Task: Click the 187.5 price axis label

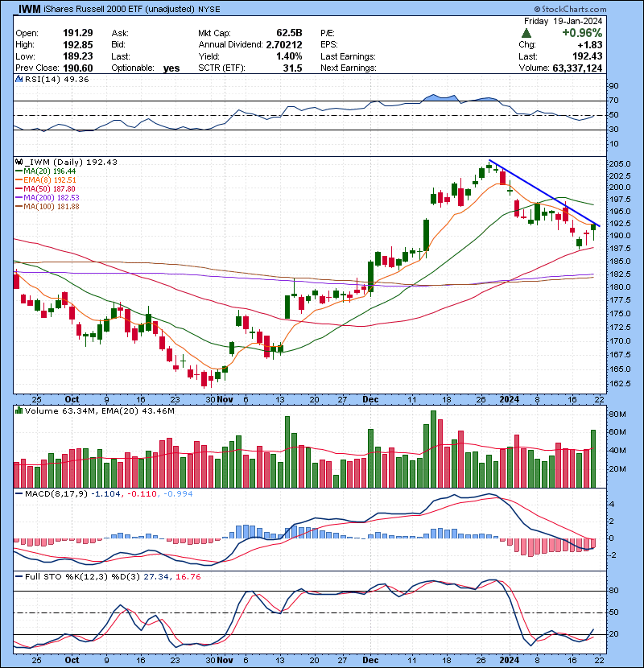Action: point(620,248)
